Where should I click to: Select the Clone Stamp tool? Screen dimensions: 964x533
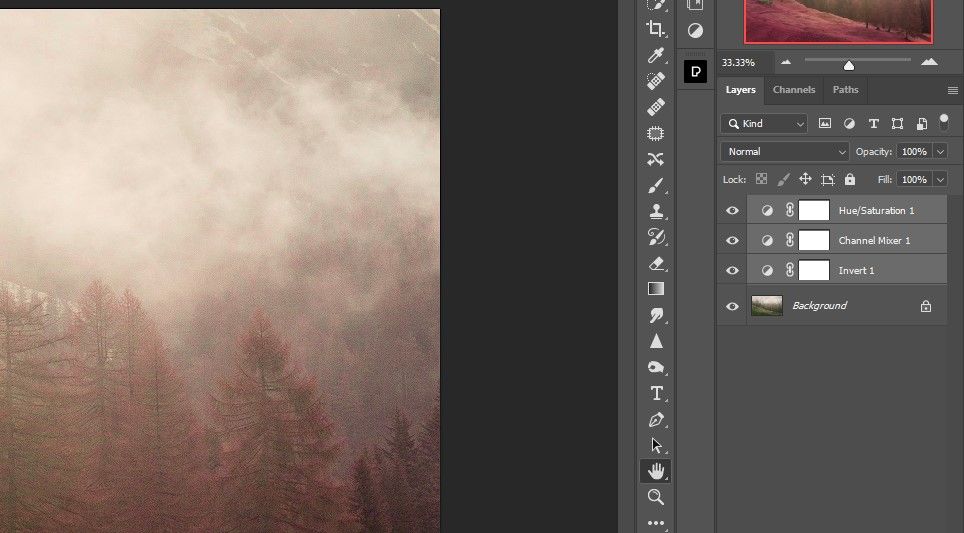(655, 211)
